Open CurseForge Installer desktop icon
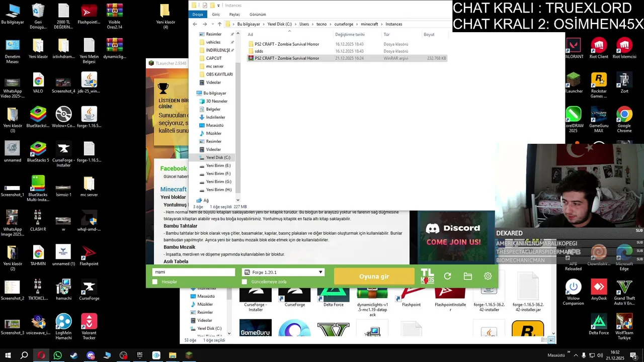Screen dimensions: 644x362 click(63, 155)
